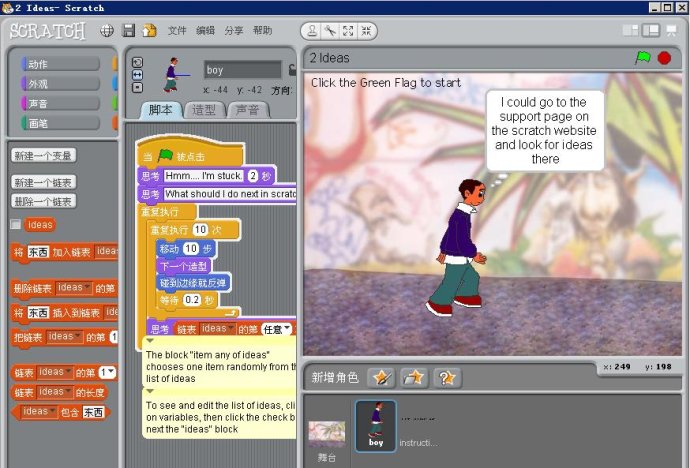Switch to the 声音 tab
The width and height of the screenshot is (690, 468).
point(248,110)
